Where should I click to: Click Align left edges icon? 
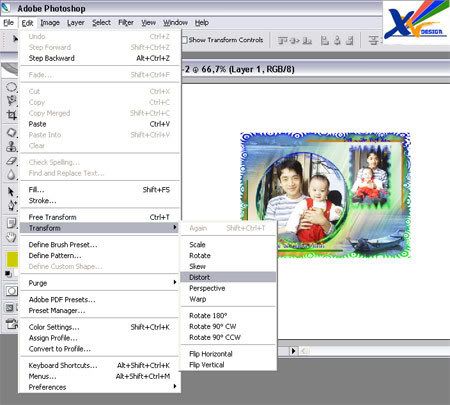[324, 40]
